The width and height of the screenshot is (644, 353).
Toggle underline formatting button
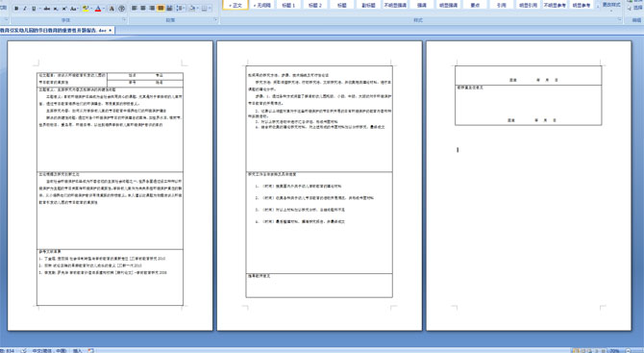pos(34,9)
